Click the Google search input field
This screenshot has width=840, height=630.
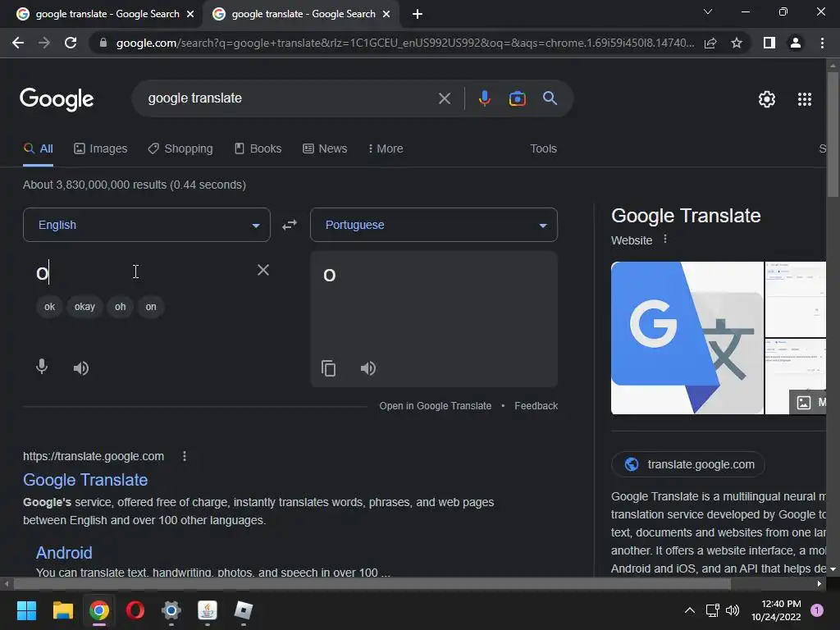point(290,98)
